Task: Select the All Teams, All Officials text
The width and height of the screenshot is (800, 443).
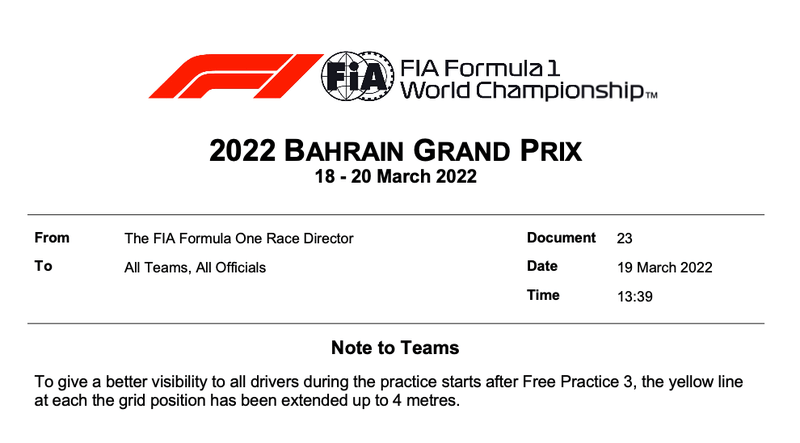Action: click(195, 267)
